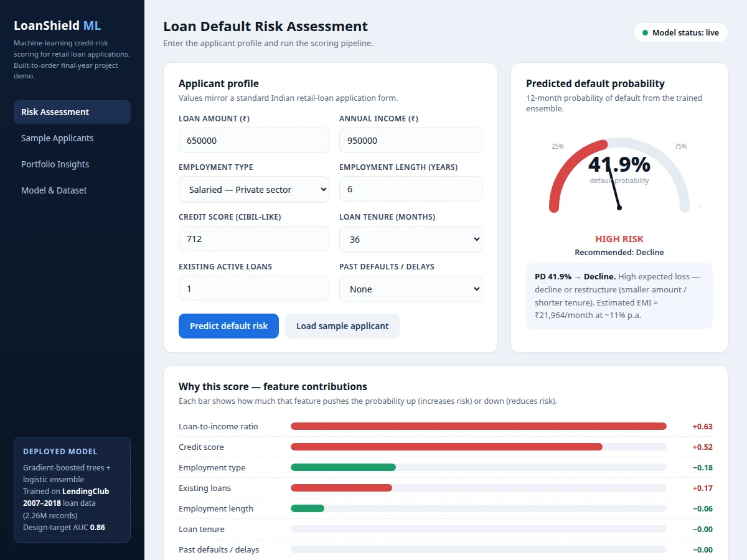Click the PD 41.9% → Decline explanation box

click(619, 296)
